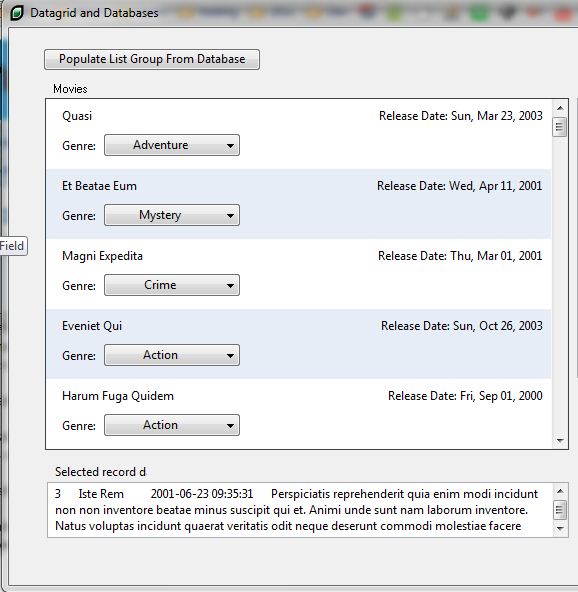Click the record details scrollbar thumb
The width and height of the screenshot is (578, 592).
[560, 510]
